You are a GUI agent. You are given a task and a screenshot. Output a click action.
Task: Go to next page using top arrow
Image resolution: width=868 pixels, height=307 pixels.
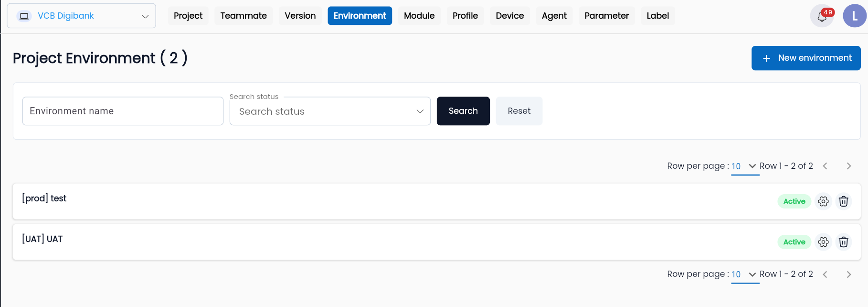pos(849,166)
